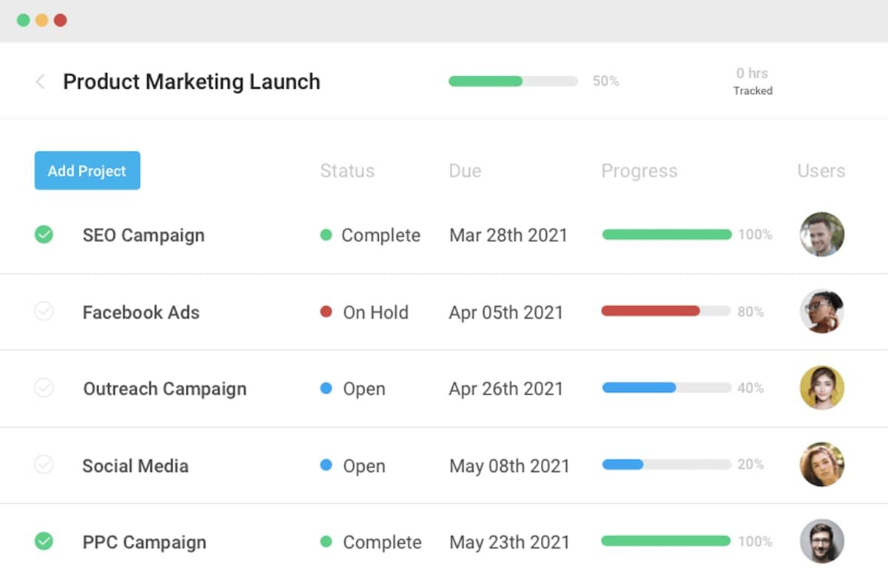Click the blue status dot next to Social Media's Open label
Image resolution: width=888 pixels, height=588 pixels.
click(x=326, y=465)
